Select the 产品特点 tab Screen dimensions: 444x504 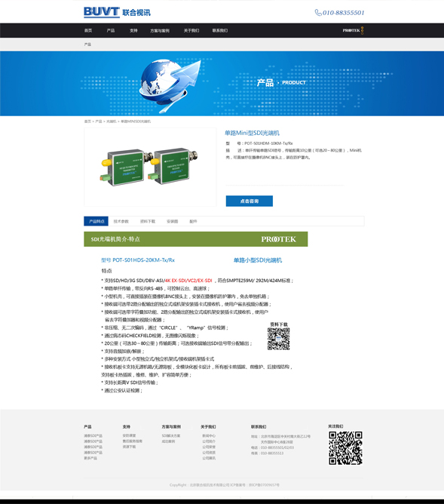96,221
